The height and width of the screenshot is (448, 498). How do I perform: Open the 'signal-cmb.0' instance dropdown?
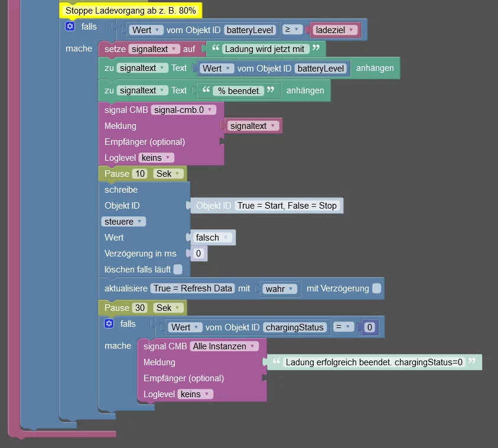click(184, 110)
